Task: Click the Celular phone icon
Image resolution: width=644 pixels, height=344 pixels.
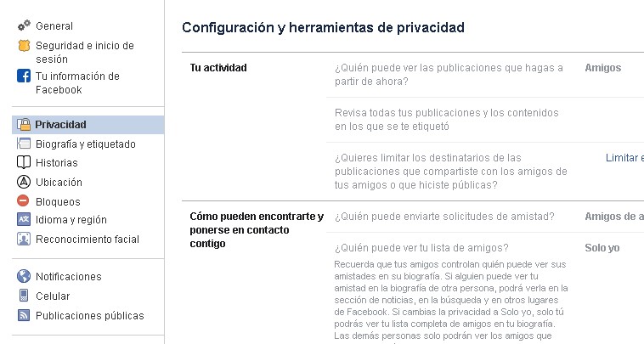Action: click(24, 296)
